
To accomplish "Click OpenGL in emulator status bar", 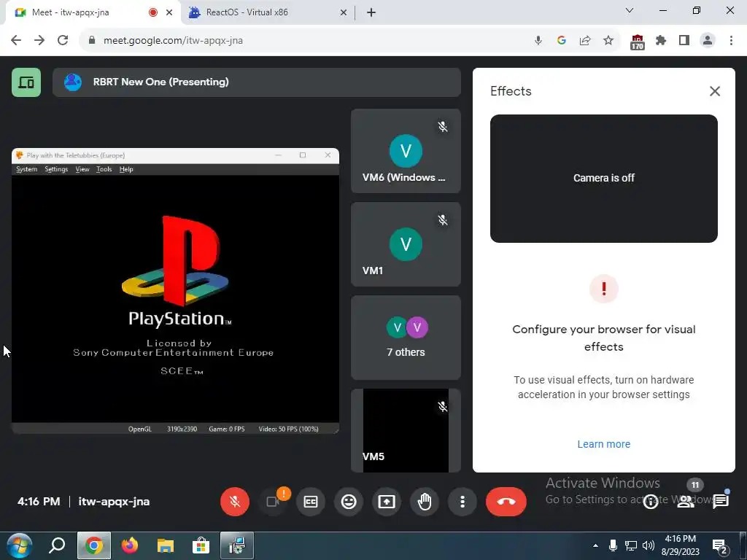I will pyautogui.click(x=139, y=429).
